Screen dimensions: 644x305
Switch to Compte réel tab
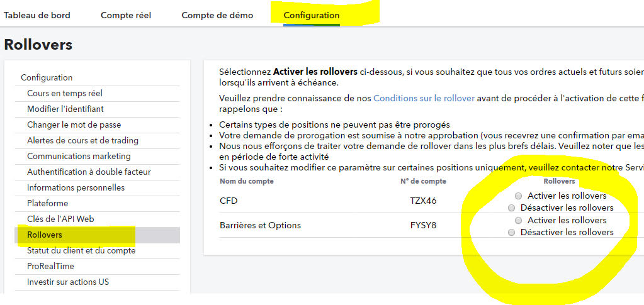(x=126, y=15)
